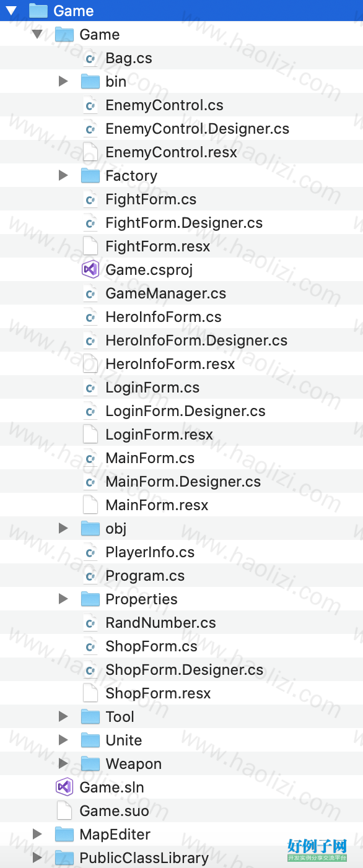Expand the bin folder
The width and height of the screenshot is (363, 868).
tap(63, 81)
